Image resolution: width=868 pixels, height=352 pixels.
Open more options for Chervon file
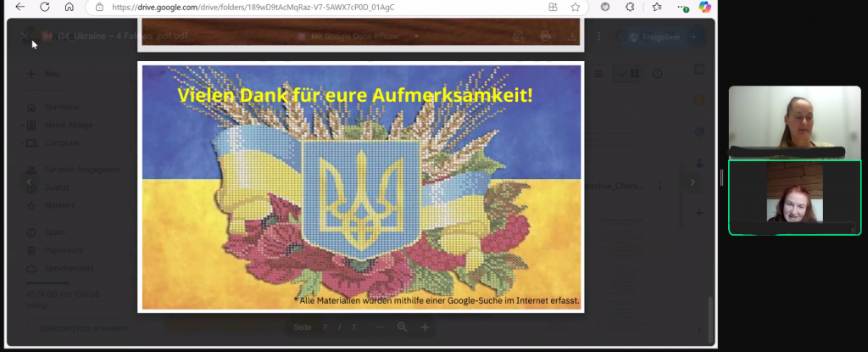(659, 187)
